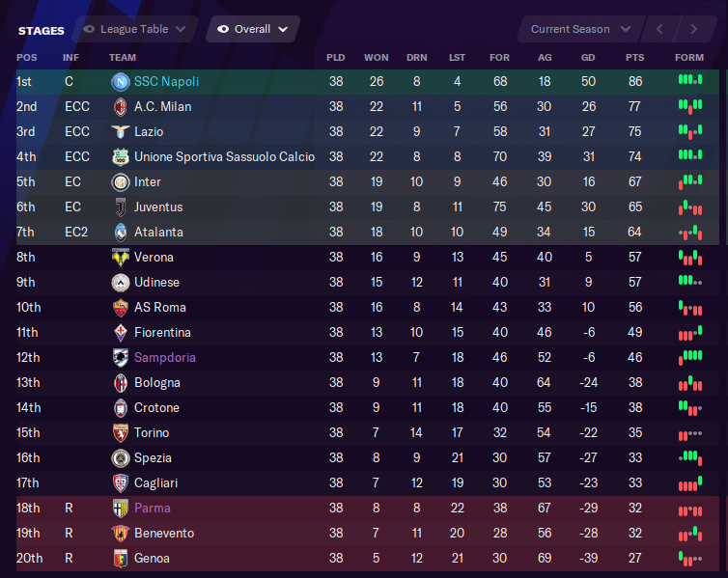
Task: Go to previous season with left arrow
Action: [659, 29]
